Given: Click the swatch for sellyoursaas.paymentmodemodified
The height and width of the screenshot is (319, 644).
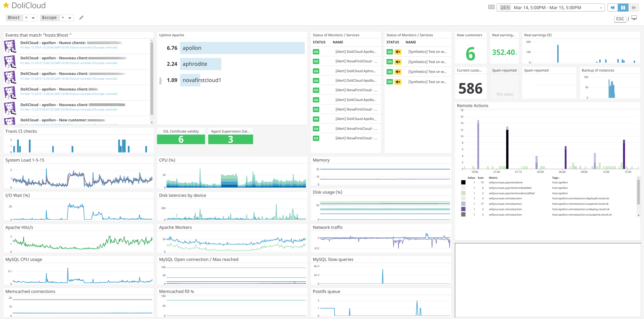Looking at the screenshot, I should (x=463, y=193).
